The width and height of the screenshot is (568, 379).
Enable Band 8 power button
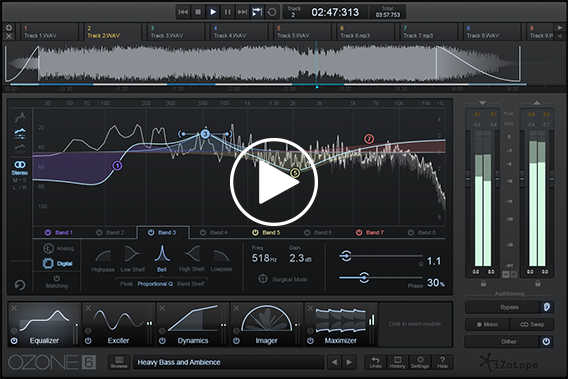411,233
